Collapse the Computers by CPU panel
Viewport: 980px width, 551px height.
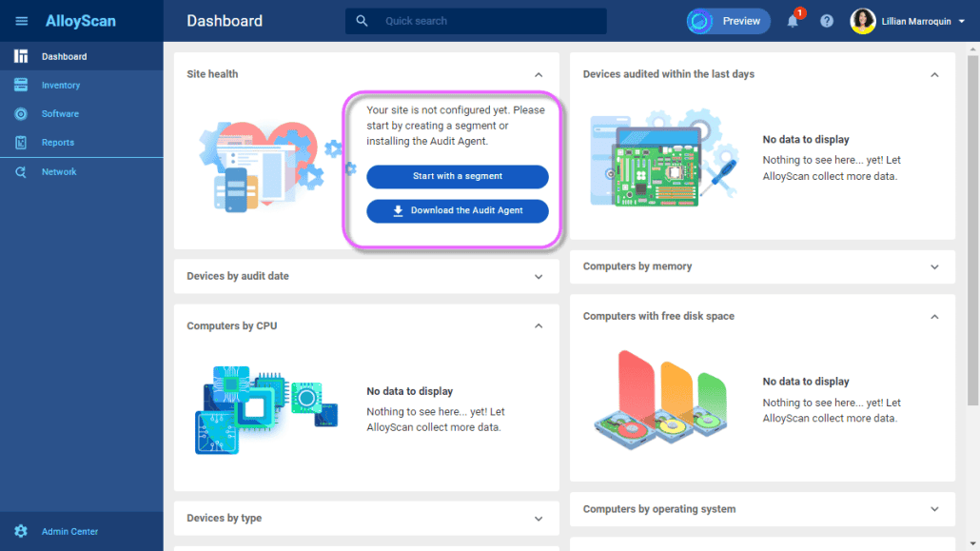[x=539, y=325]
